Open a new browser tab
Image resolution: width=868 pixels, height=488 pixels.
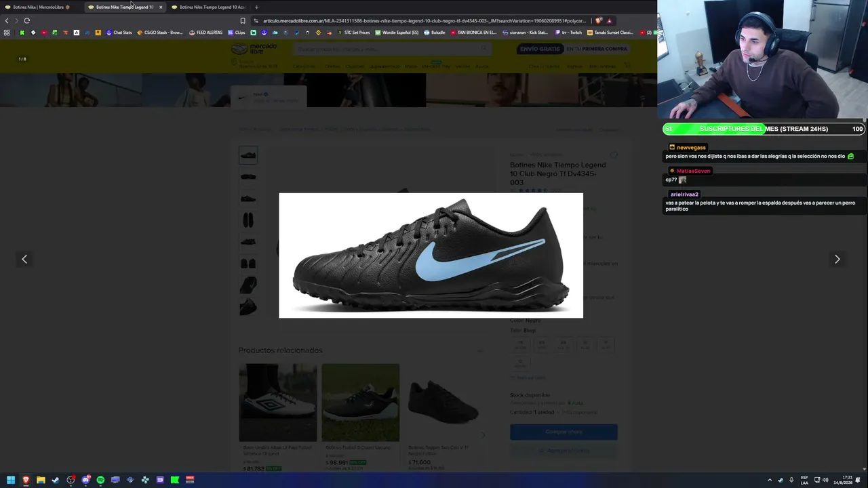point(256,7)
